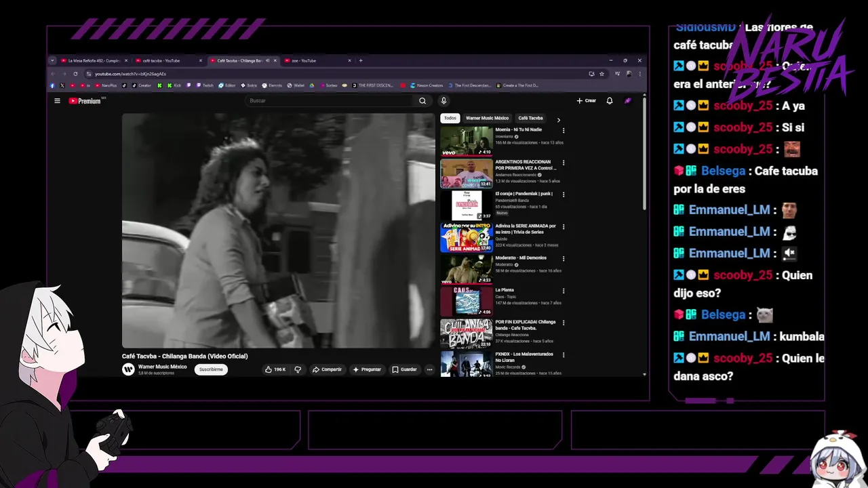The height and width of the screenshot is (488, 868).
Task: Click the search magnifier button
Action: pos(422,101)
